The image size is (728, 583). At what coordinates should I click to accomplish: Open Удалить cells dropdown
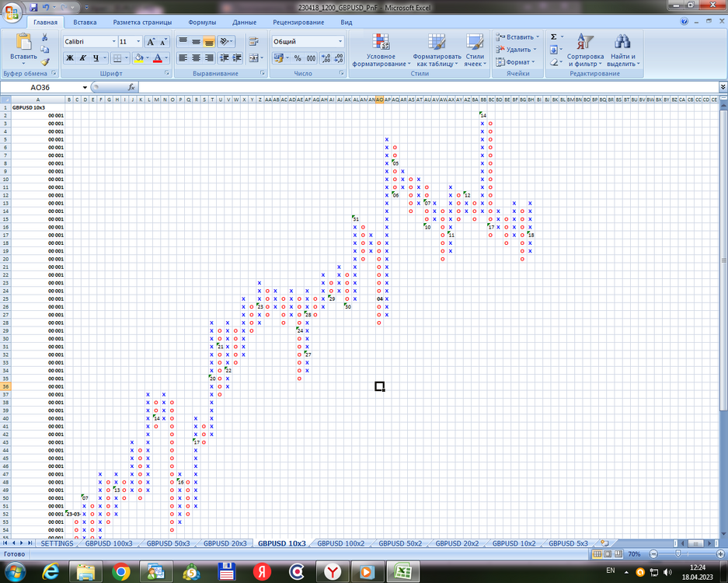pyautogui.click(x=517, y=49)
